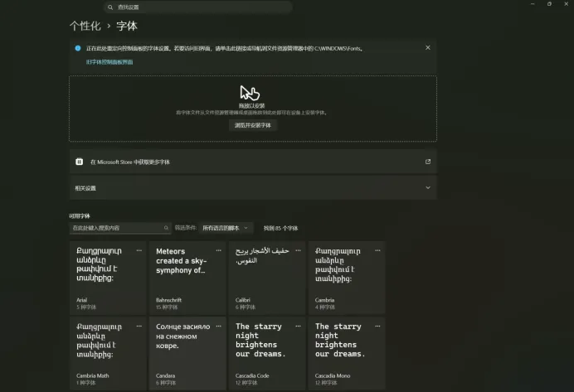Open Microsoft Store get more fonts row
The width and height of the screenshot is (574, 392).
pyautogui.click(x=253, y=162)
